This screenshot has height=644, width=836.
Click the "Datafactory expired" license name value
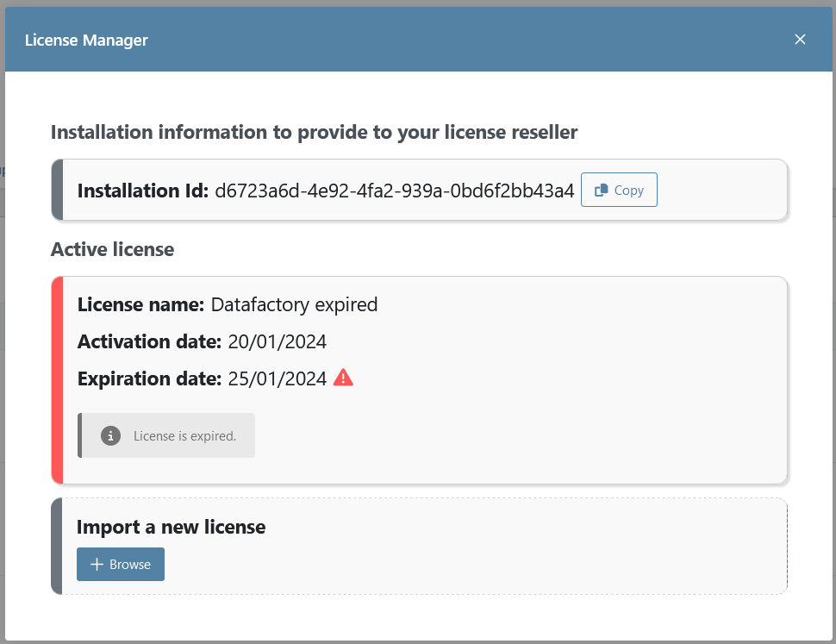pyautogui.click(x=294, y=304)
